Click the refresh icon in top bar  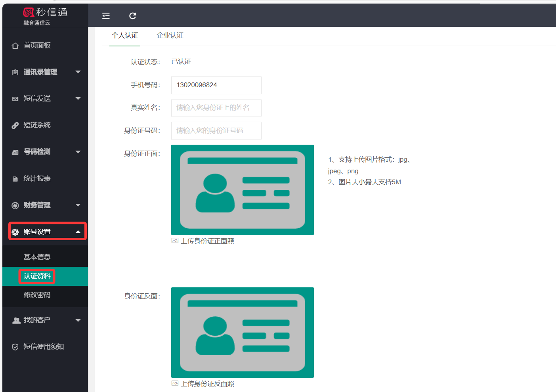[133, 16]
